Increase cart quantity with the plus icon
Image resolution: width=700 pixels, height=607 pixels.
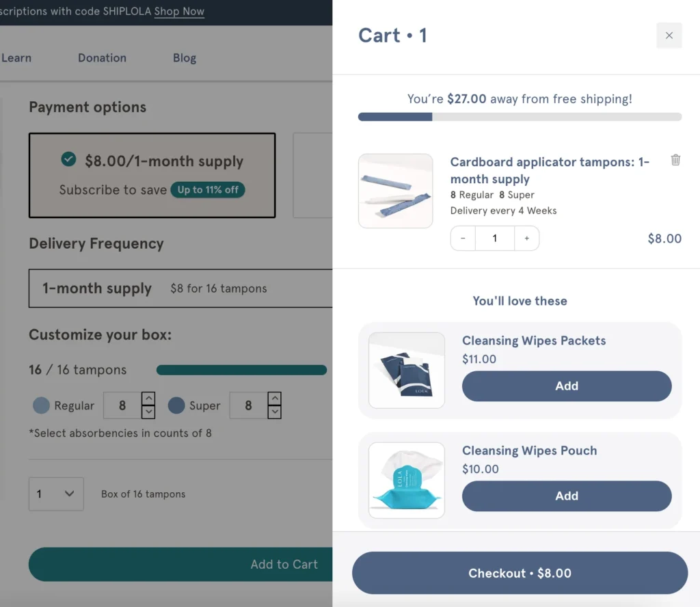pos(526,238)
